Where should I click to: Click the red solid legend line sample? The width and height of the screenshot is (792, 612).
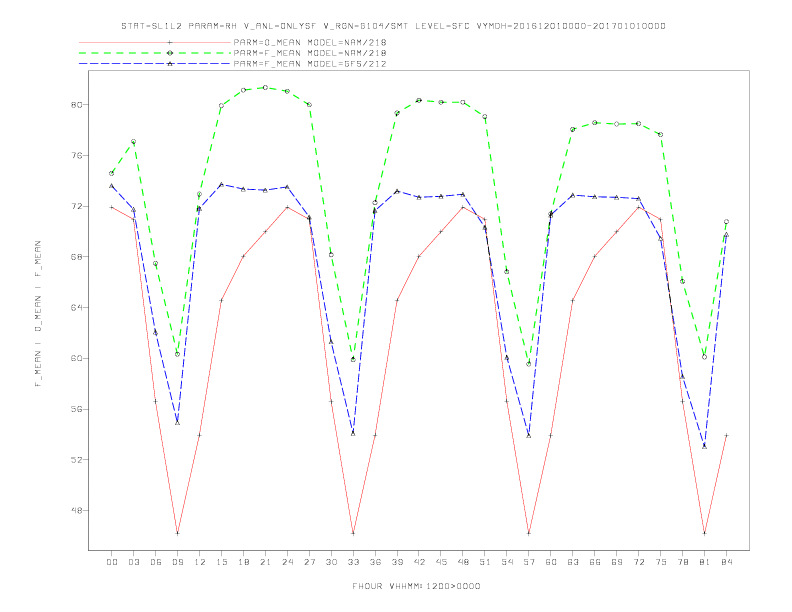tap(155, 42)
